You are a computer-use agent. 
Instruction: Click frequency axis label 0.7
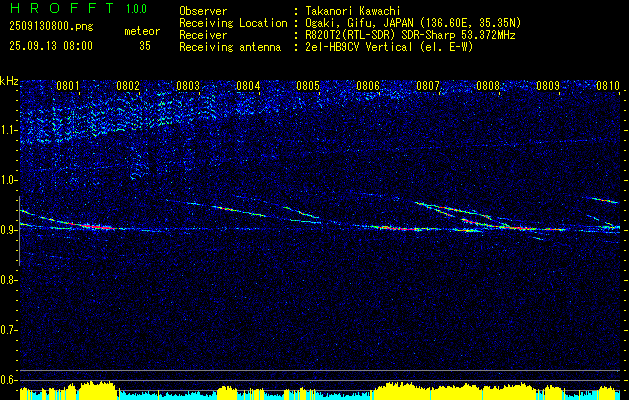pos(8,330)
